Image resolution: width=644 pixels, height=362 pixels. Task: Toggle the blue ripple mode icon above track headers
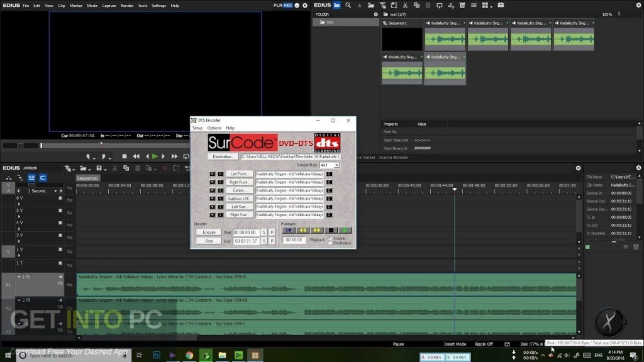pyautogui.click(x=31, y=178)
